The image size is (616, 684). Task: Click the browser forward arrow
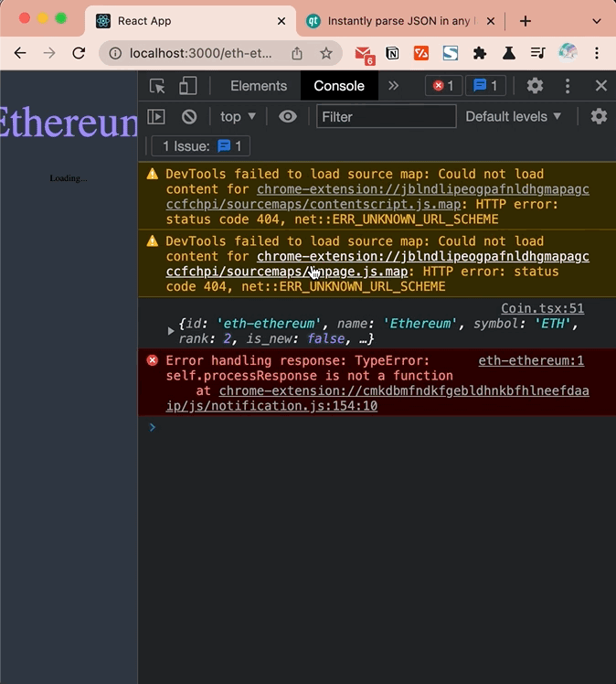coord(49,53)
